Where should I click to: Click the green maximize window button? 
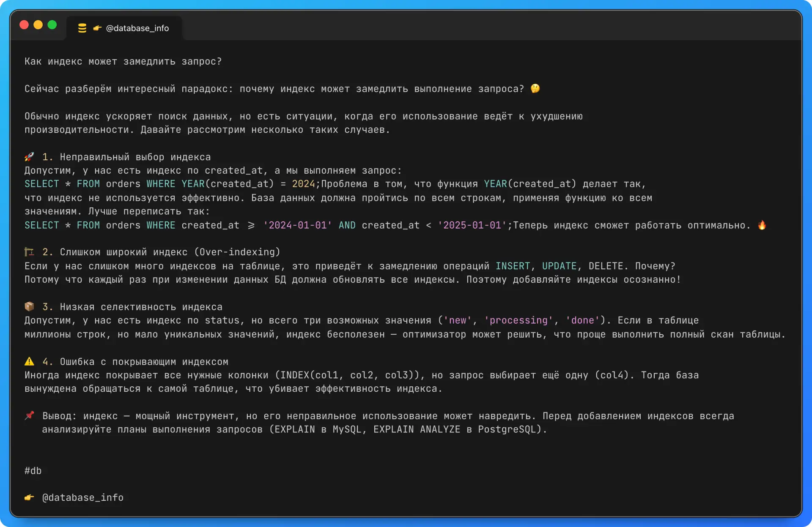[52, 25]
